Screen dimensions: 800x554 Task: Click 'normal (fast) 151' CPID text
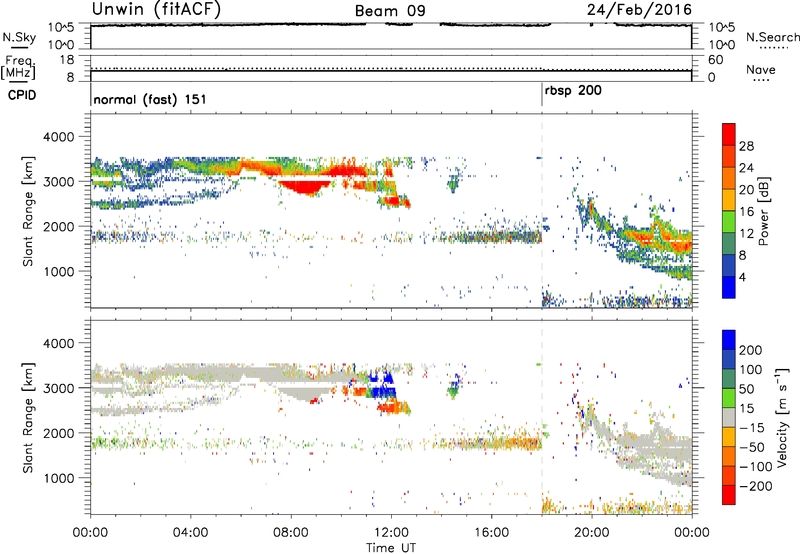150,99
